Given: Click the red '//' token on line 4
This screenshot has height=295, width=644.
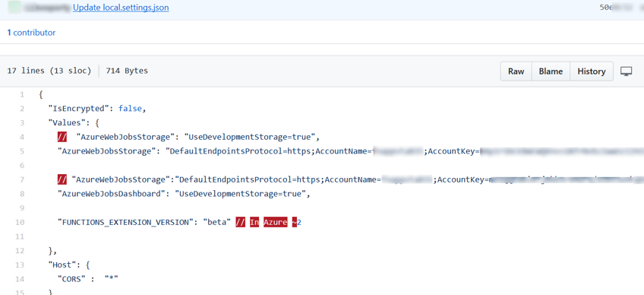Looking at the screenshot, I should [x=62, y=137].
